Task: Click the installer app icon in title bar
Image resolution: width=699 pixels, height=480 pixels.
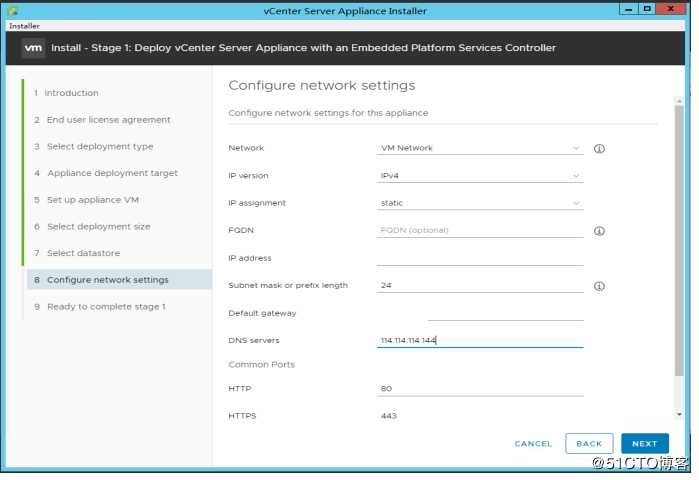Action: (12, 11)
